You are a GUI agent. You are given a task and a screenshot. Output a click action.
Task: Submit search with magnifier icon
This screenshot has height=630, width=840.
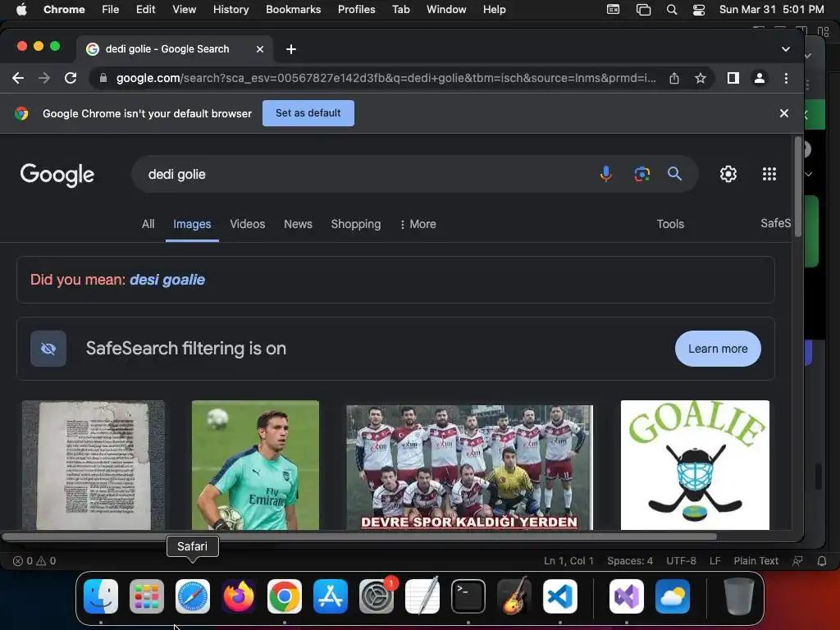(x=674, y=174)
